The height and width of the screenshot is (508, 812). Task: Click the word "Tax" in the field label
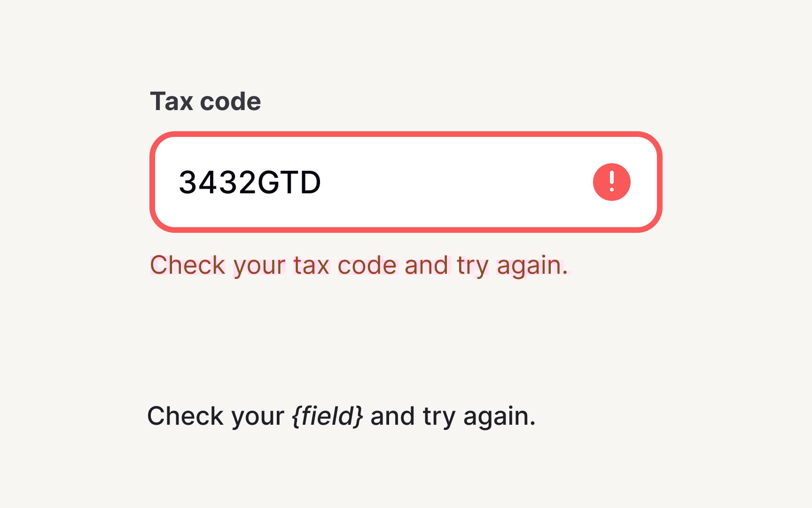[x=172, y=102]
